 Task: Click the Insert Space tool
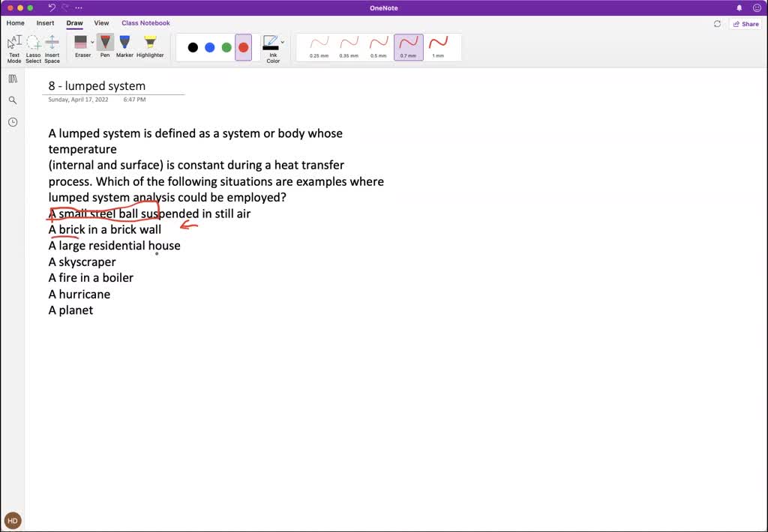[x=52, y=46]
